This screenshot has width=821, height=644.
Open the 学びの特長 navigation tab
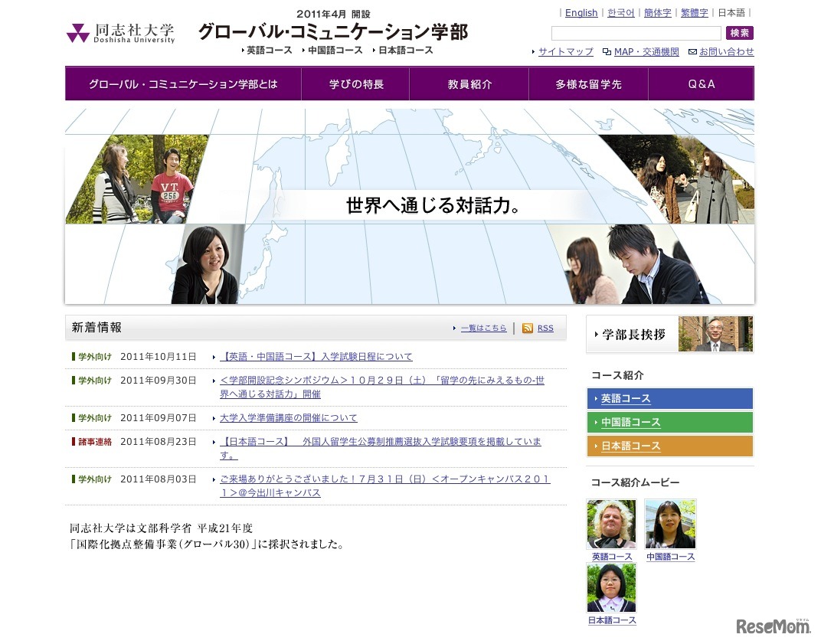point(355,84)
